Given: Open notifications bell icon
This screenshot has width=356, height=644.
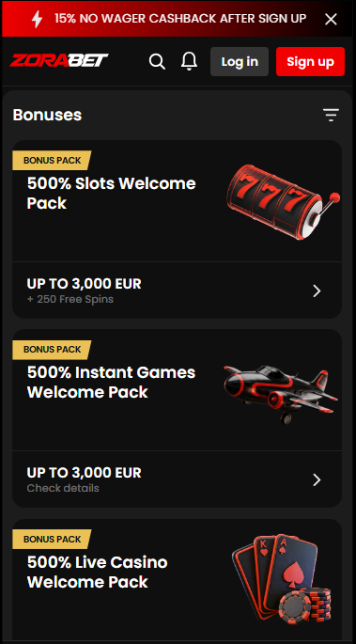Looking at the screenshot, I should pos(189,62).
